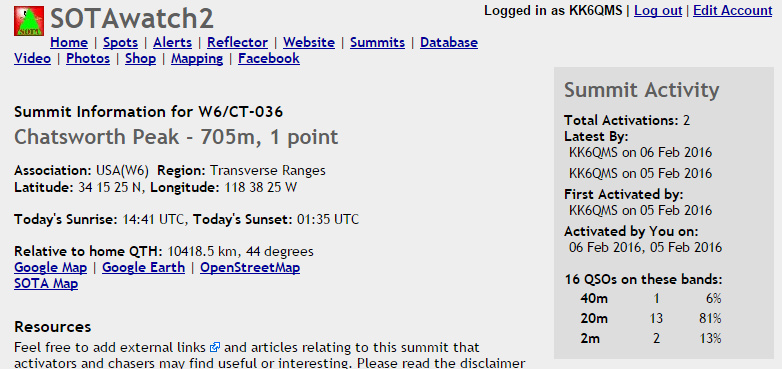Open Edit Account settings

point(733,10)
